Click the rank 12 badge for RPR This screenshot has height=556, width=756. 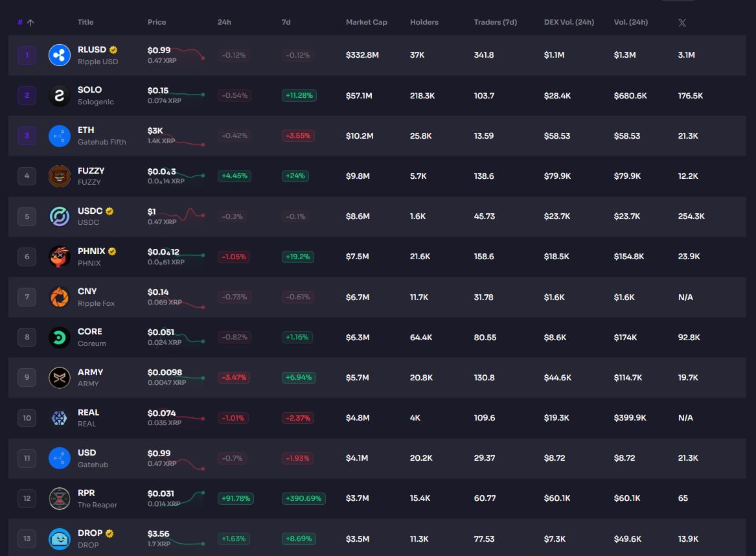27,498
